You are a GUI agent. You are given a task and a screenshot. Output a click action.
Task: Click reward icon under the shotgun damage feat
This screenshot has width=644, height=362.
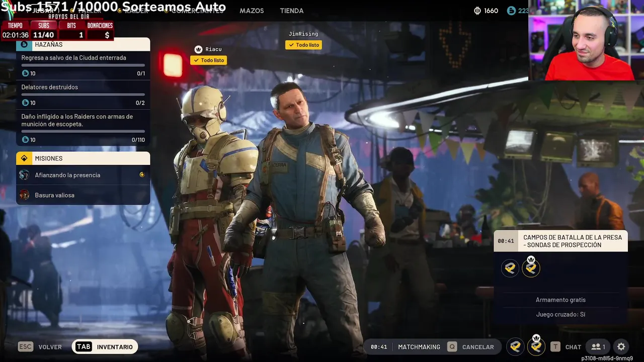click(25, 140)
